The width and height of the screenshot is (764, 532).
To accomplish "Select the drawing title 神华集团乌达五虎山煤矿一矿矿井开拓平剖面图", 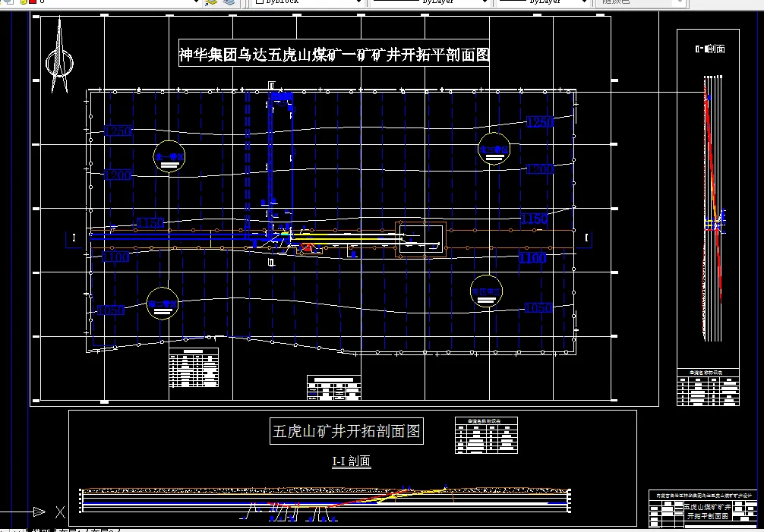I will coord(334,54).
